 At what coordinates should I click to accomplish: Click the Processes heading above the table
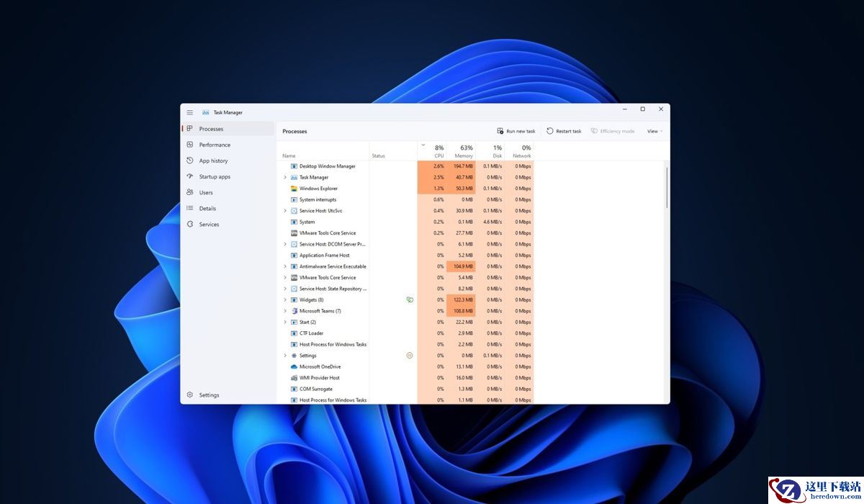(294, 131)
